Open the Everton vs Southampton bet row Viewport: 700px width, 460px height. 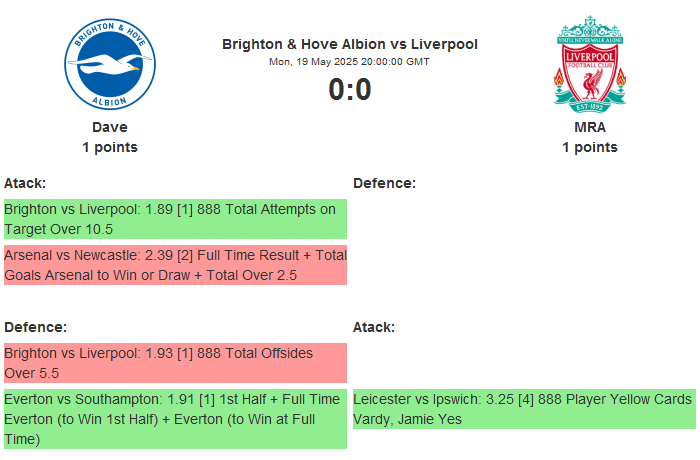[x=175, y=419]
